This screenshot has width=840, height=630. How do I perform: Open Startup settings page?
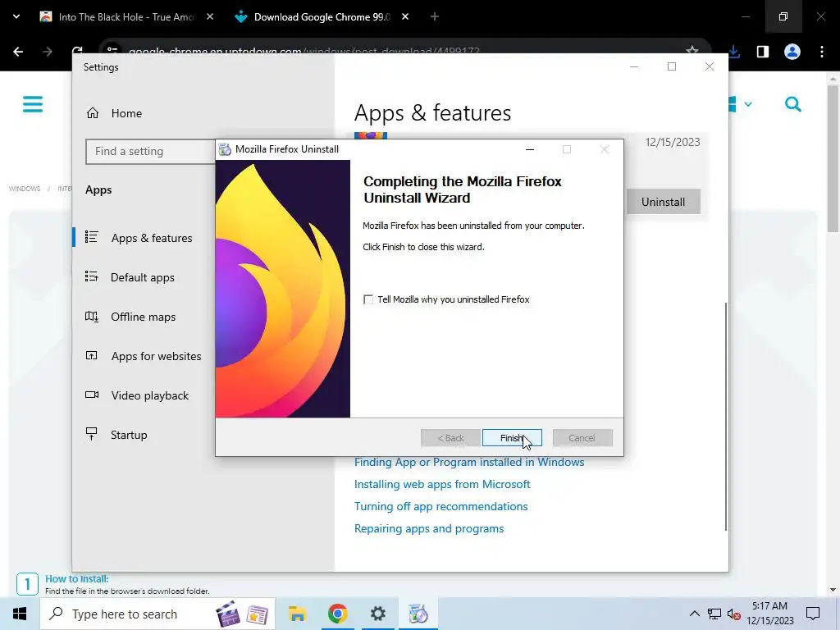pos(129,435)
